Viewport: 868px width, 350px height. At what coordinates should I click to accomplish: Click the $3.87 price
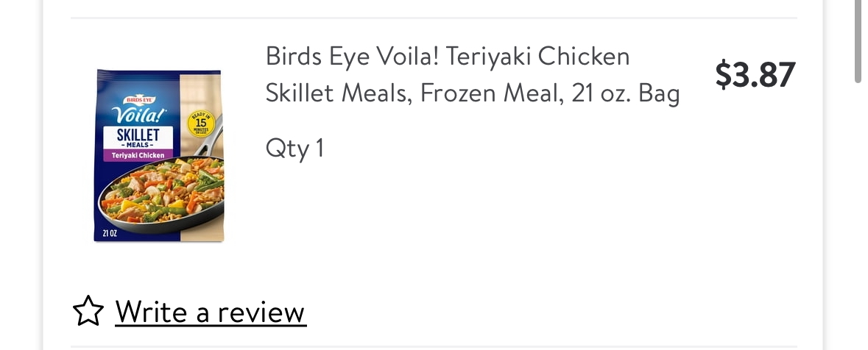click(755, 75)
